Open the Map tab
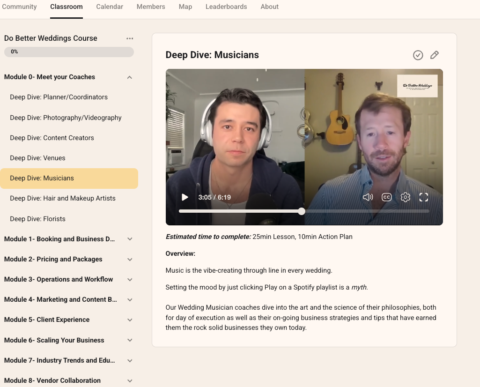The height and width of the screenshot is (387, 480). (185, 7)
